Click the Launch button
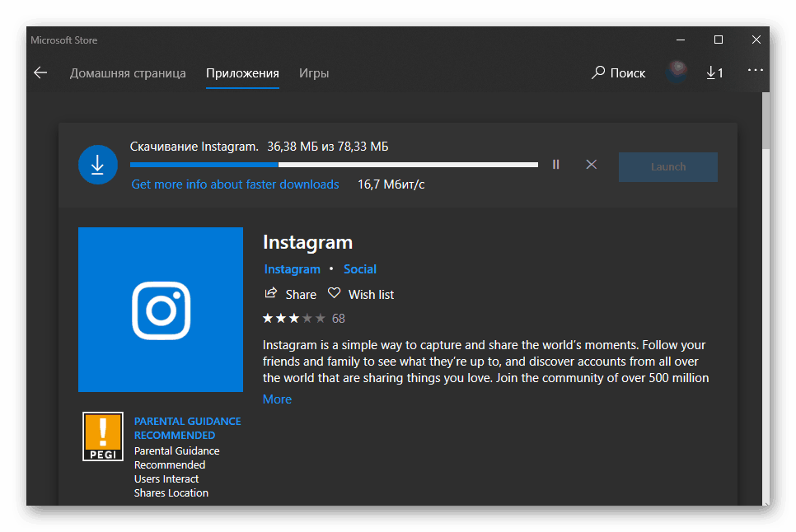The height and width of the screenshot is (532, 796). (x=667, y=166)
